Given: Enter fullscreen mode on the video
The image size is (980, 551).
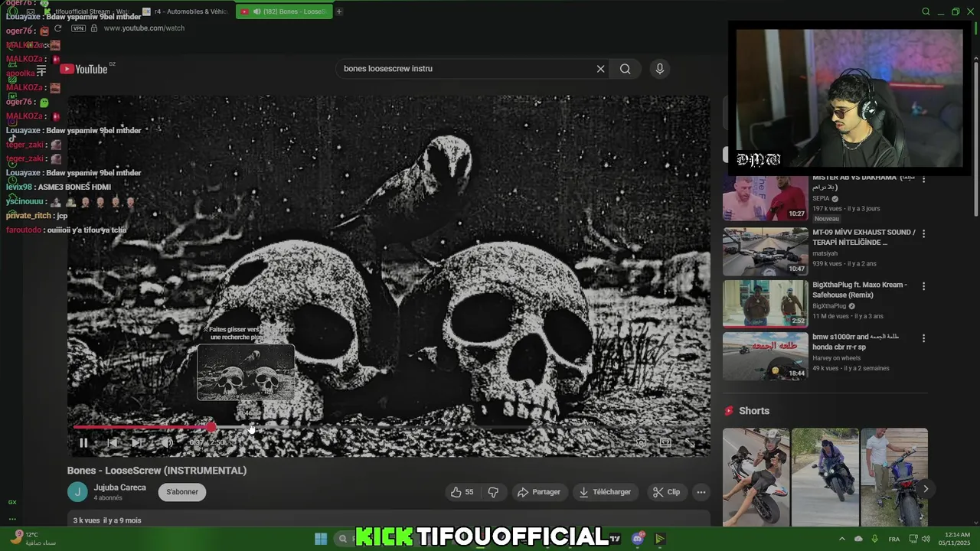Looking at the screenshot, I should pyautogui.click(x=690, y=443).
